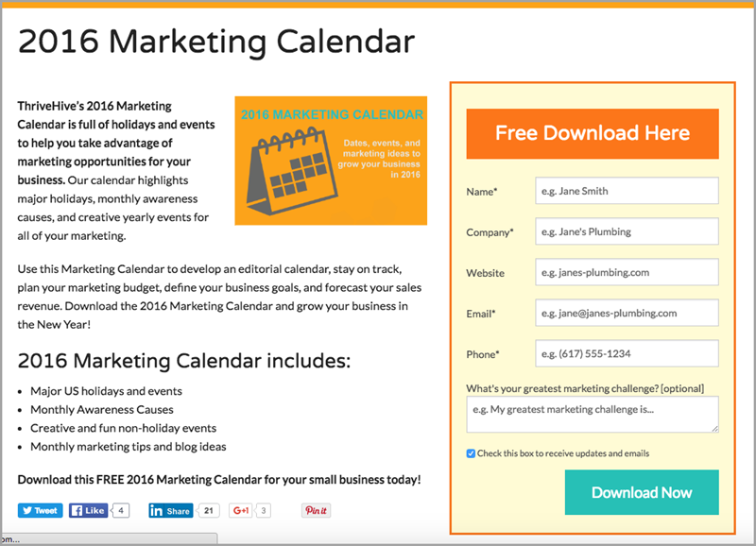Viewport: 756px width, 546px height.
Task: Click the Phone number field
Action: [x=627, y=353]
